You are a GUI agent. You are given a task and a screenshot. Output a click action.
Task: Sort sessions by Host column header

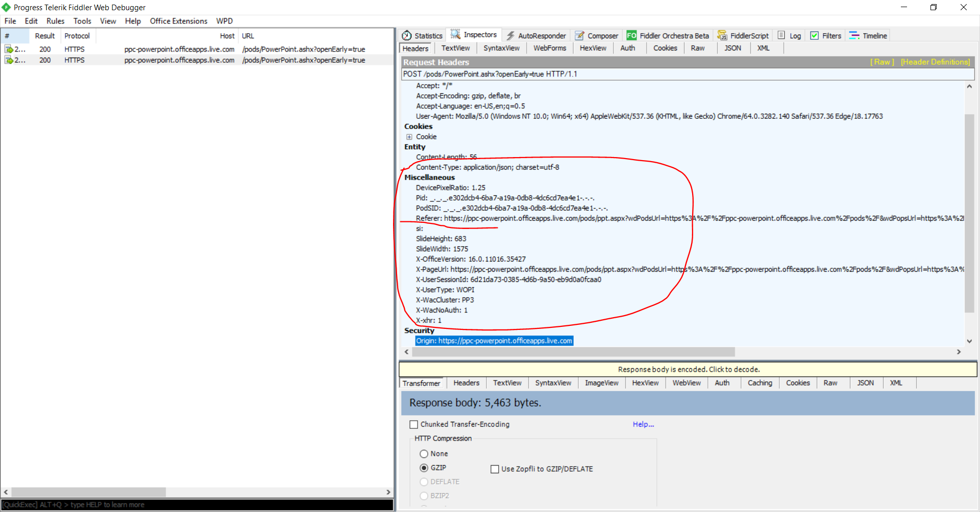pyautogui.click(x=167, y=36)
